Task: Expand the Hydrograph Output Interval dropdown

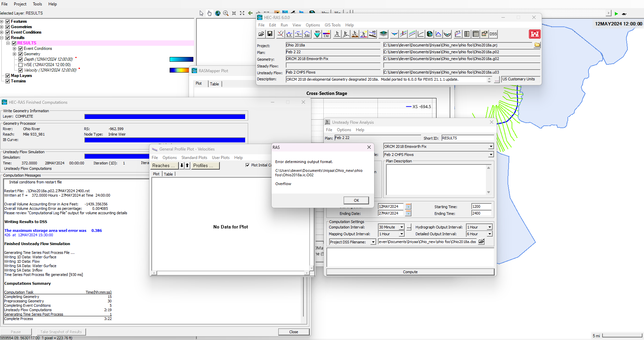Action: [490, 227]
